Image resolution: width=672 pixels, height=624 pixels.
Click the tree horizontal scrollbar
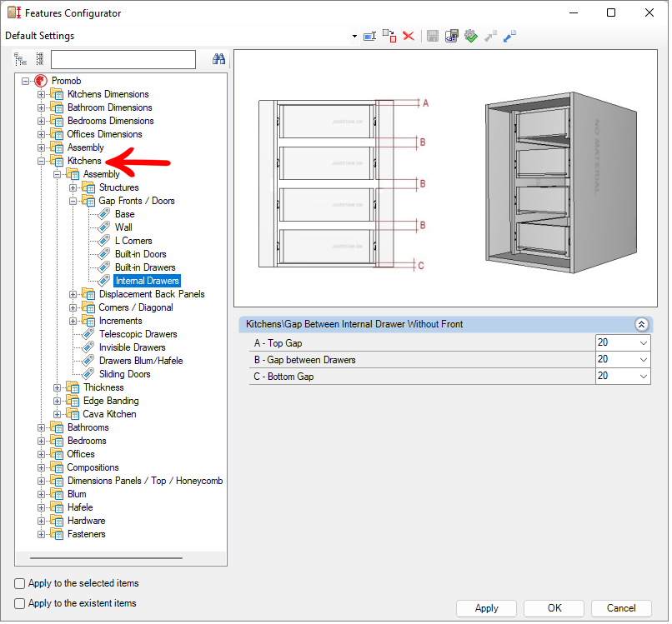tap(106, 558)
